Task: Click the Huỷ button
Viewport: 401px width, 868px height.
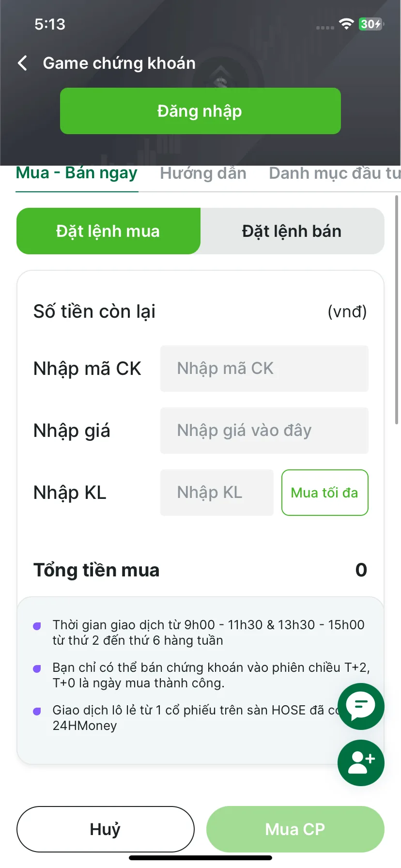Action: click(x=106, y=829)
